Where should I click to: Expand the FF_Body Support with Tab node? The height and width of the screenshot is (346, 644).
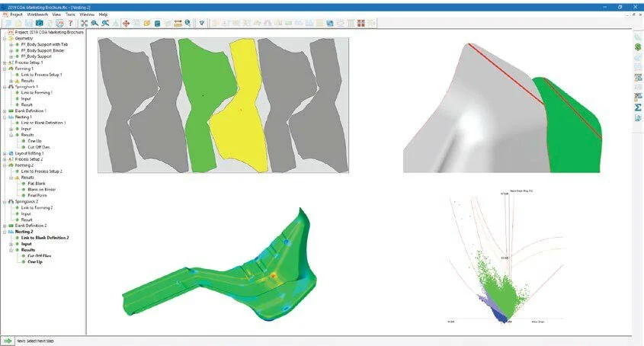[11, 44]
